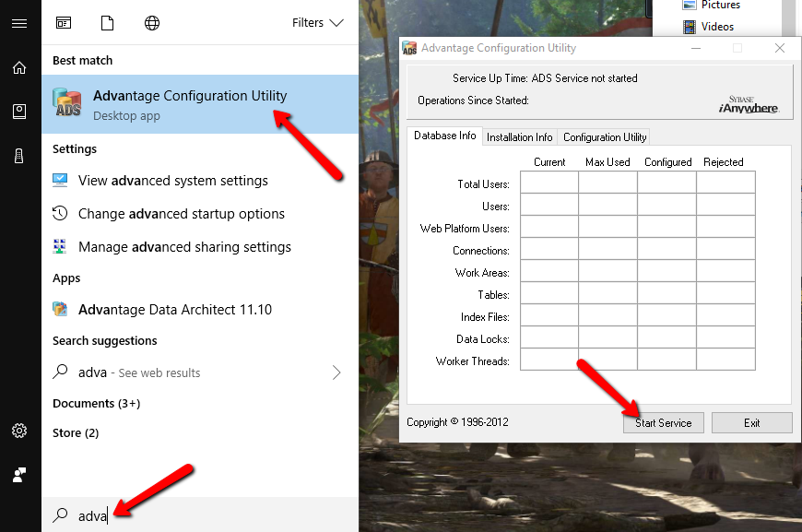
Task: Open Manage advanced sharing settings
Action: (x=200, y=247)
